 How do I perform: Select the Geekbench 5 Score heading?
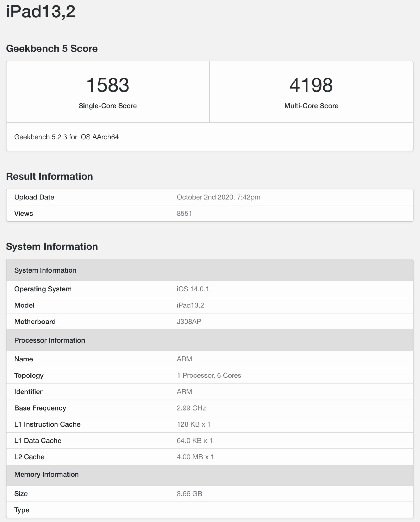tap(52, 49)
